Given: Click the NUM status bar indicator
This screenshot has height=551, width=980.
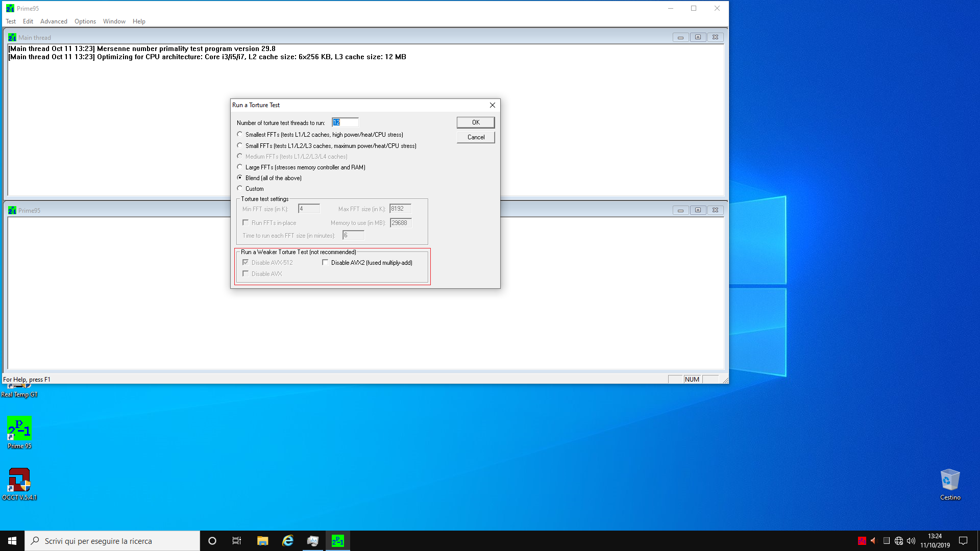Looking at the screenshot, I should click(x=692, y=379).
